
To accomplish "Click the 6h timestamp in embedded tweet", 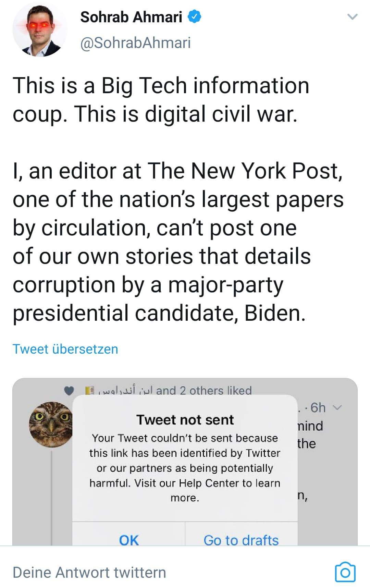I will tap(318, 407).
